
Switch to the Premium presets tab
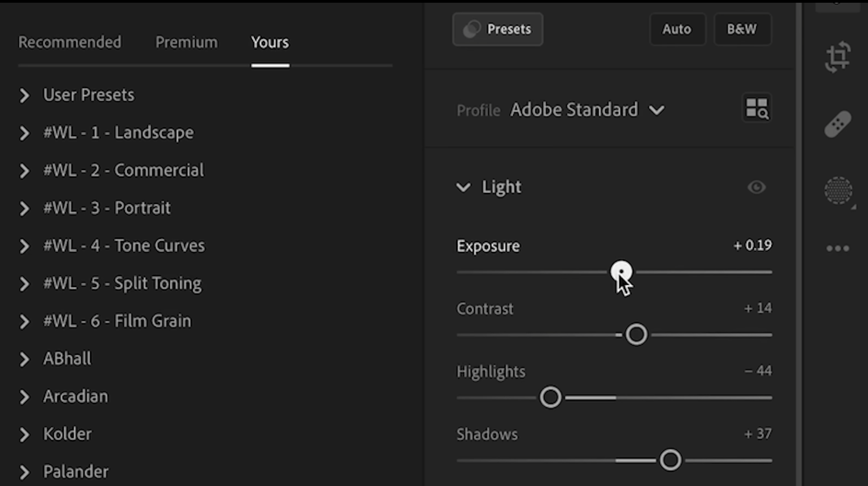tap(186, 42)
